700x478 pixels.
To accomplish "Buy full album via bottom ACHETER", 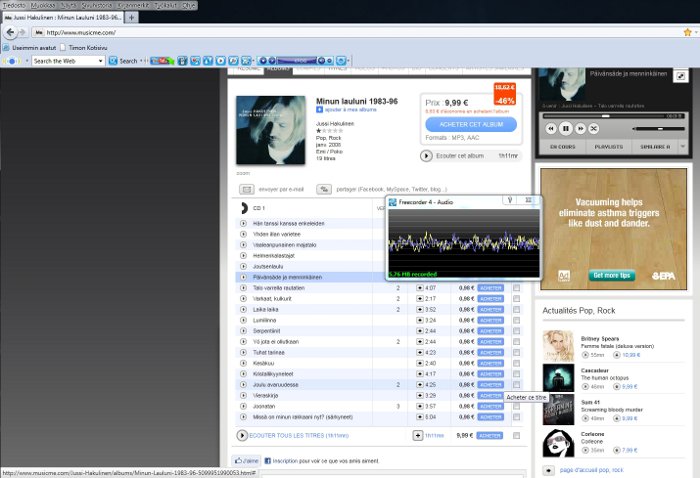I will (x=490, y=435).
